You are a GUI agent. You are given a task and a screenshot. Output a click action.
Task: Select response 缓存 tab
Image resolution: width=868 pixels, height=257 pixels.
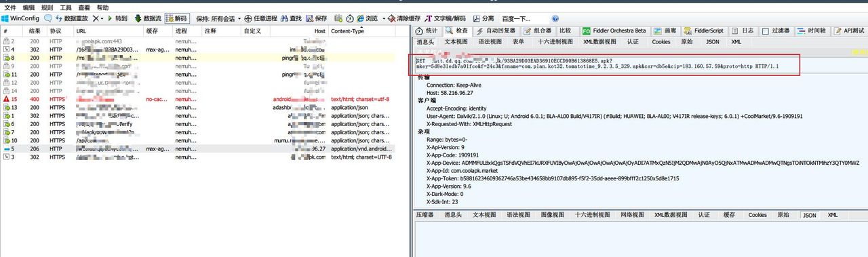tap(728, 215)
